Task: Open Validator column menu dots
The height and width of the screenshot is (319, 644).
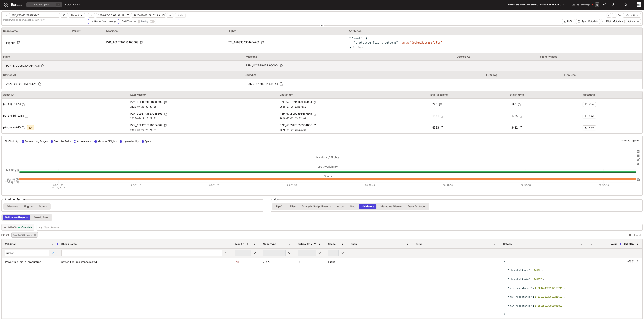Action: click(x=53, y=244)
